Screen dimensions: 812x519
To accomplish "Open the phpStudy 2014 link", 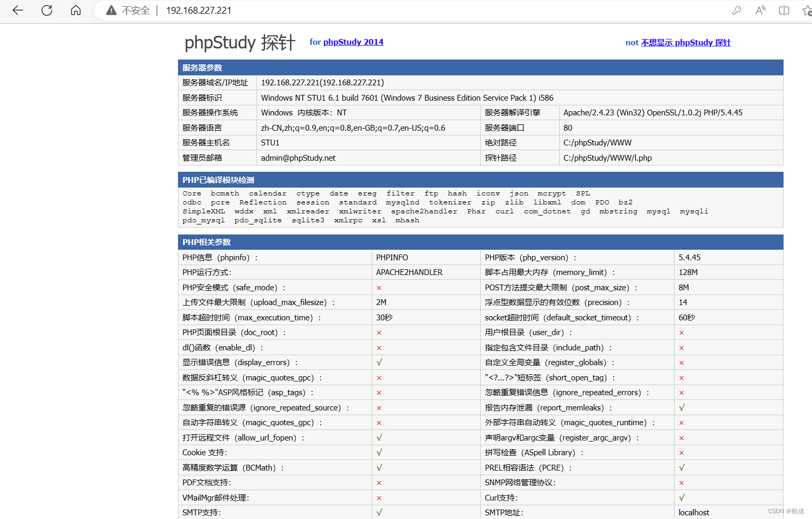I will tap(353, 42).
